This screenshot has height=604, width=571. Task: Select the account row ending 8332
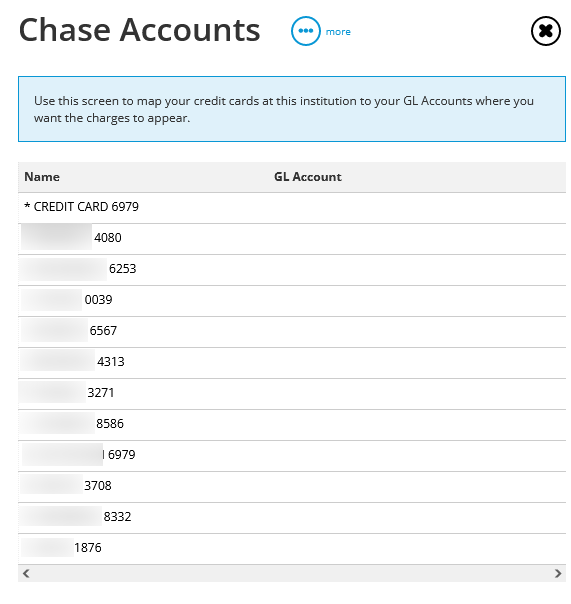coord(292,518)
